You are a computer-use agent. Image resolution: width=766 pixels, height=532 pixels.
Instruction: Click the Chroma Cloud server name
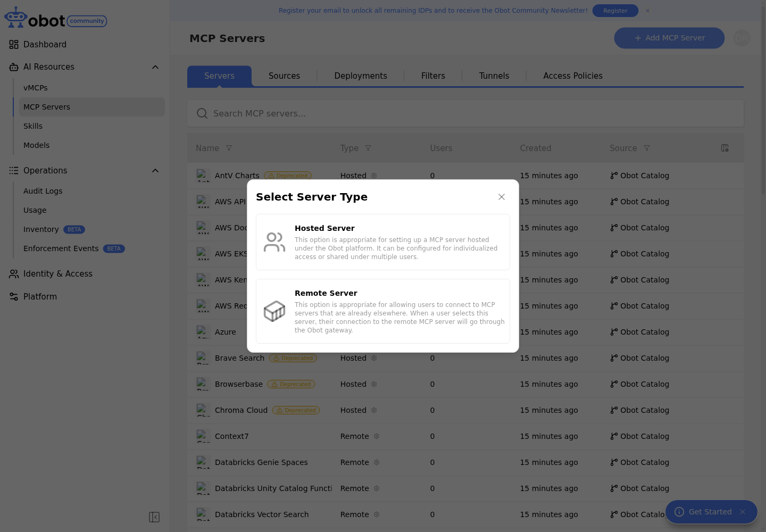pos(241,410)
